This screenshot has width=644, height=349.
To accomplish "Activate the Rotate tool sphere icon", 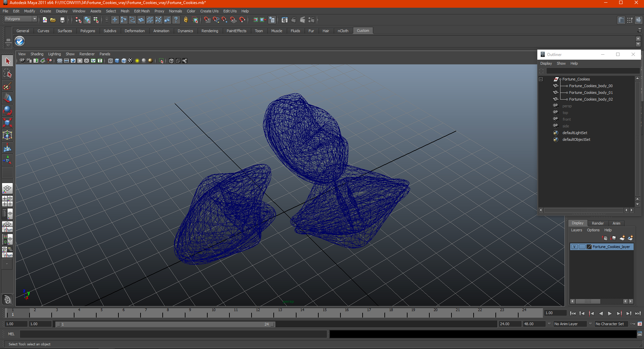I will click(x=7, y=110).
